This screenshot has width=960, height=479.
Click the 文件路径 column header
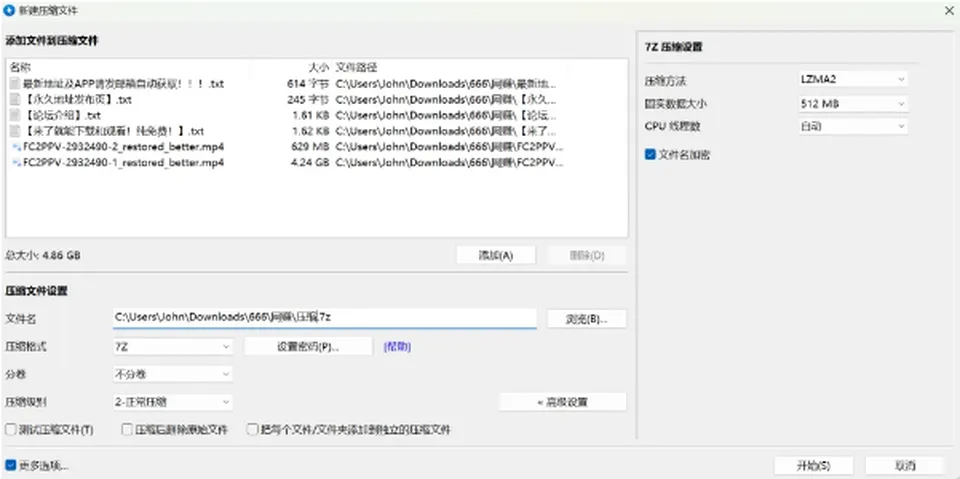356,67
